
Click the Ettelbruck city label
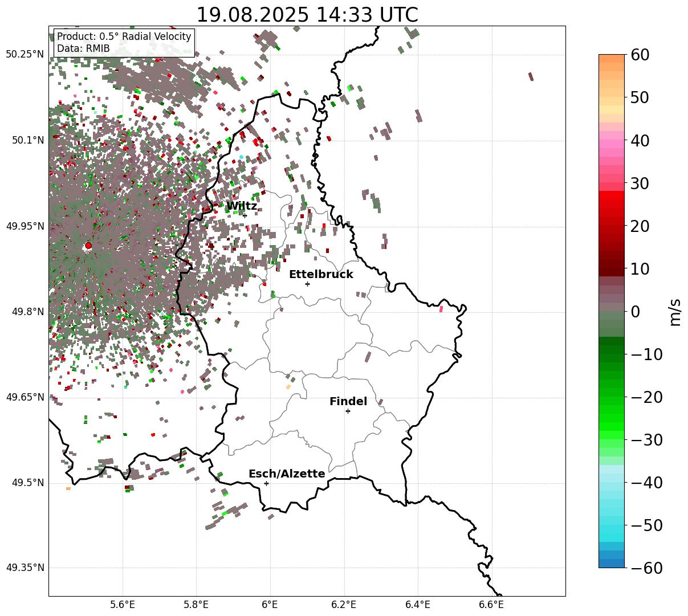pyautogui.click(x=321, y=275)
